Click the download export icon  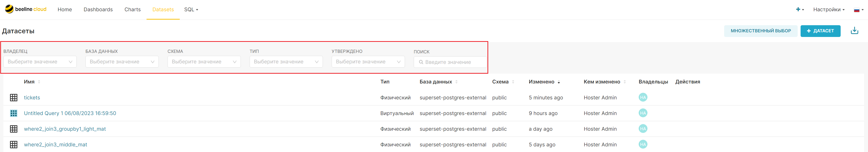(x=854, y=31)
